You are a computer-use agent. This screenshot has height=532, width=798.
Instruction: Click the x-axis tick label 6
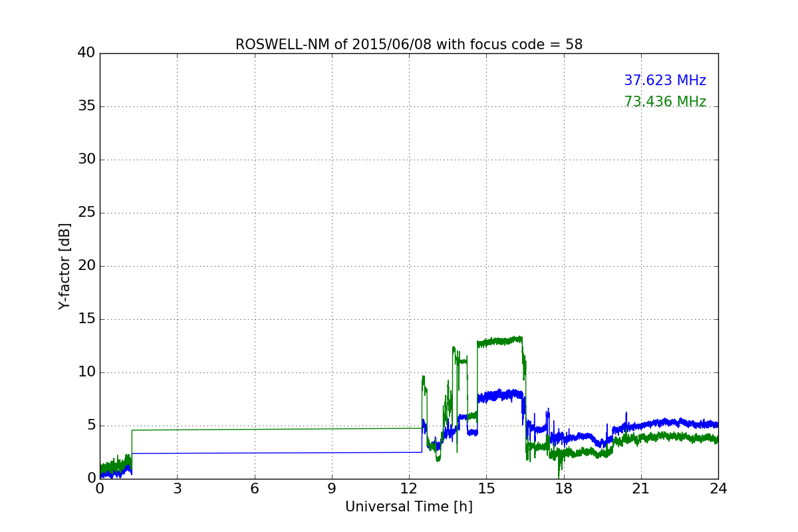tap(255, 489)
